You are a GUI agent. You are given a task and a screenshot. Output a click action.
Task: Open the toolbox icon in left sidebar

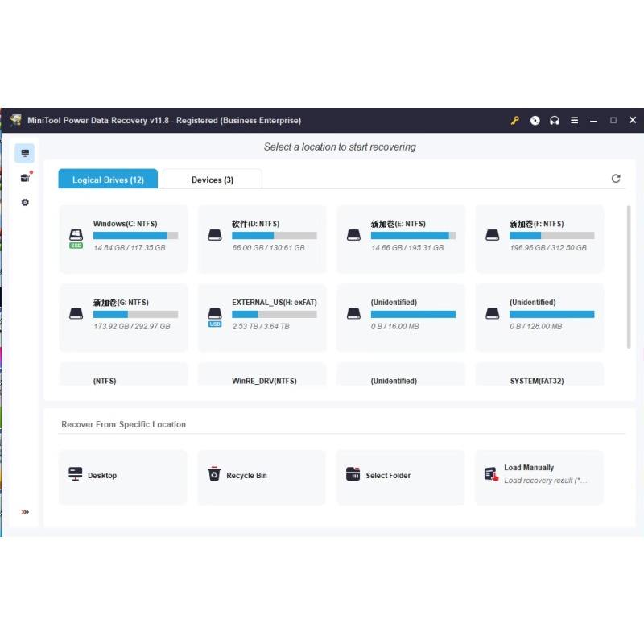pos(25,178)
